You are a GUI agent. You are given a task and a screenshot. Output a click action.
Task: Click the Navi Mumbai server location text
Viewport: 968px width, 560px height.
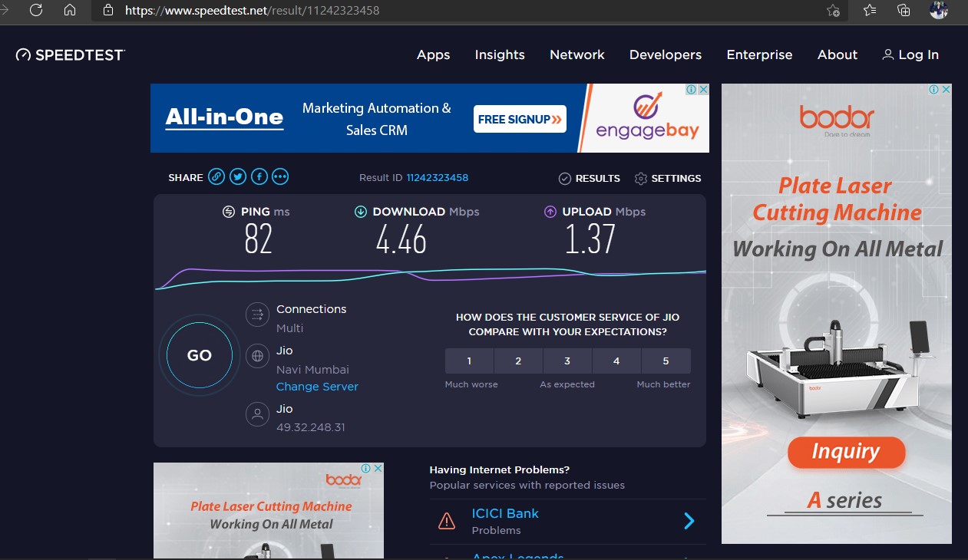312,370
